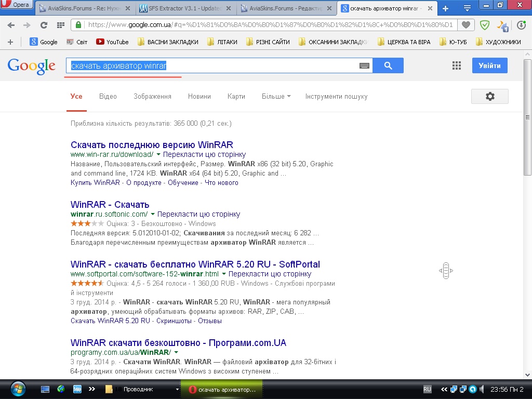The height and width of the screenshot is (399, 532).
Task: Launch the globe icon in quick launch
Action: tap(61, 389)
